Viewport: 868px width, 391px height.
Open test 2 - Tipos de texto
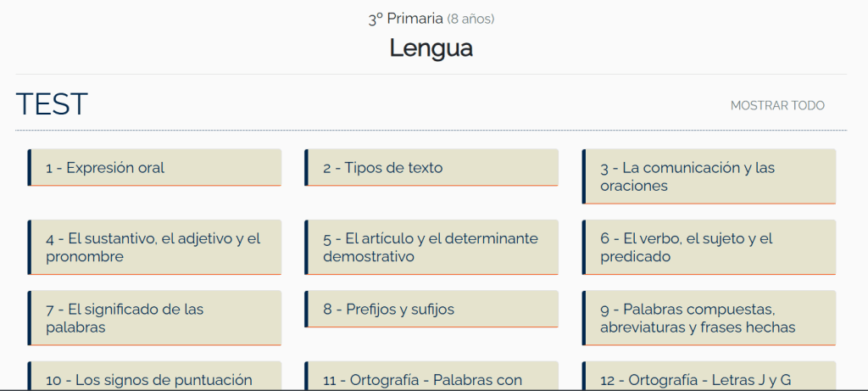[x=431, y=168]
